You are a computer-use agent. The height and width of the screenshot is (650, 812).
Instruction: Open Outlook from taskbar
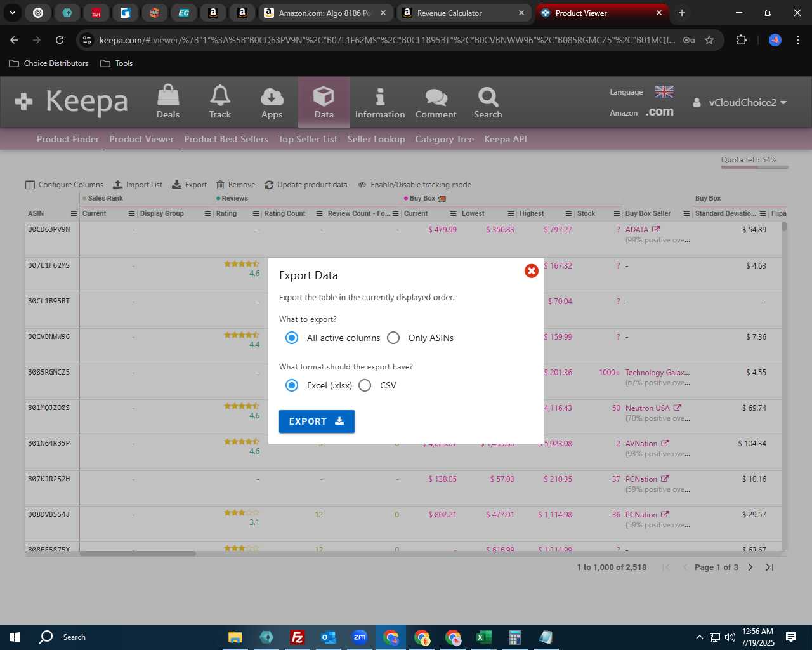(328, 637)
